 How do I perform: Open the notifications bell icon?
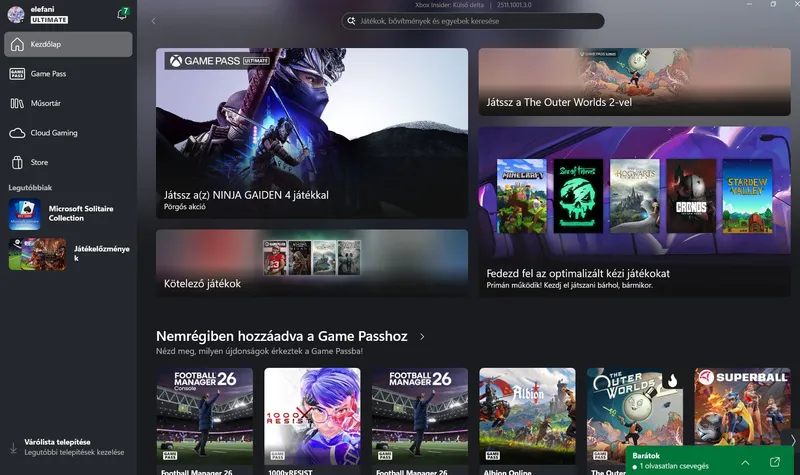pyautogui.click(x=122, y=14)
